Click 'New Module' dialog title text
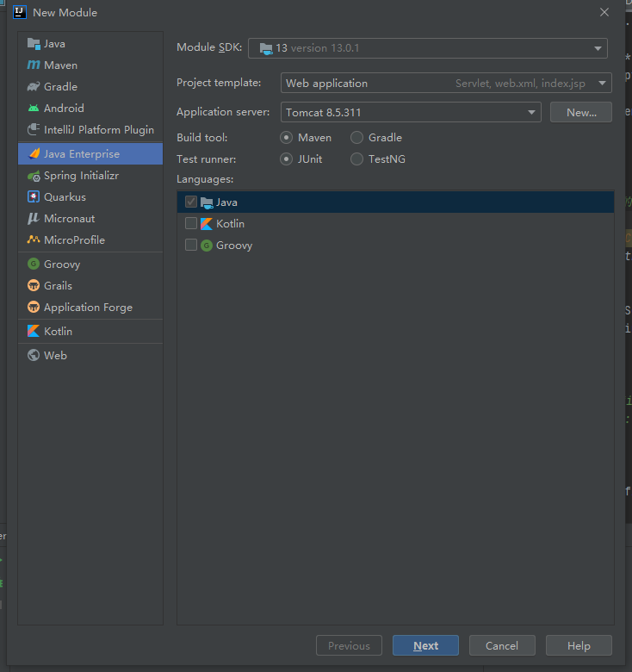The width and height of the screenshot is (632, 672). coord(65,12)
